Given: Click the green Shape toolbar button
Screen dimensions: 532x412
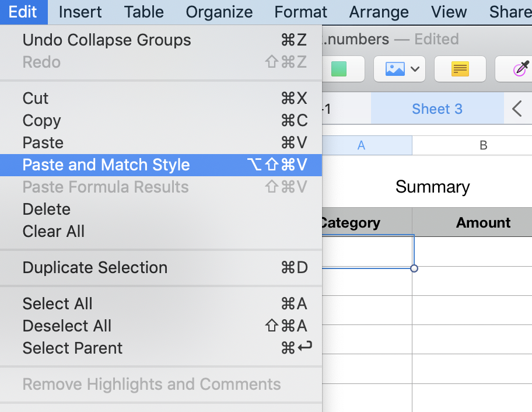Looking at the screenshot, I should coord(339,69).
